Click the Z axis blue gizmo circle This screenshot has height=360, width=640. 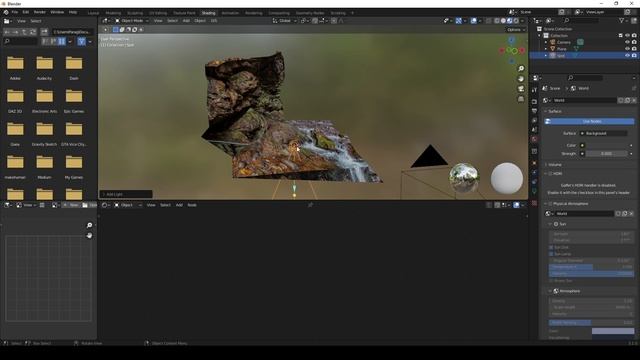[x=512, y=40]
